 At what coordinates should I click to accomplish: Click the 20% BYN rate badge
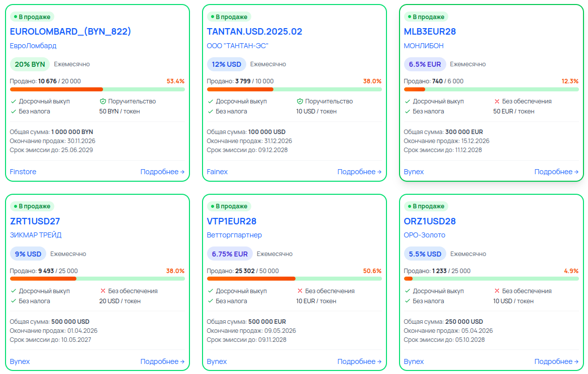tap(30, 64)
